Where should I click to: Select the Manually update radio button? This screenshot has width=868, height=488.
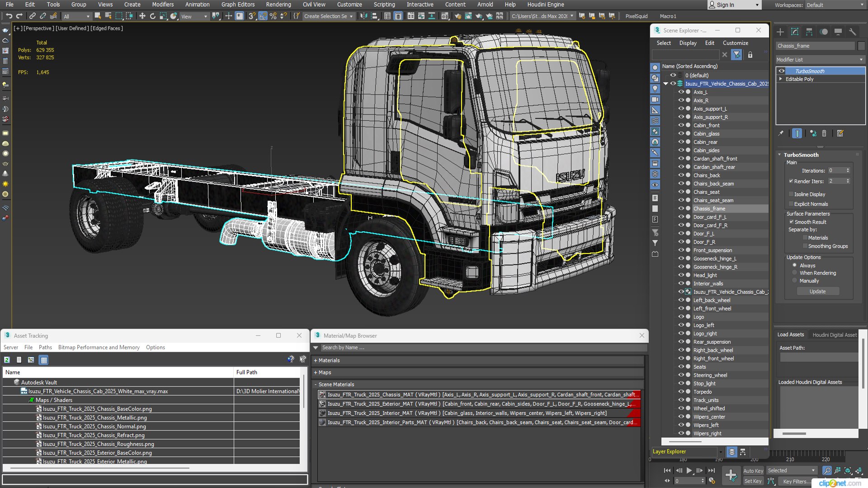click(794, 281)
